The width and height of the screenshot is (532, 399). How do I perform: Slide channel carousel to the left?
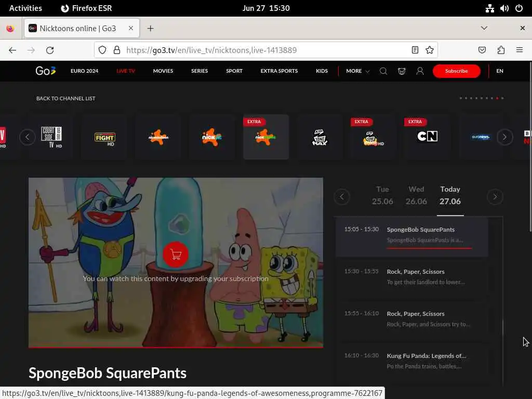(28, 137)
